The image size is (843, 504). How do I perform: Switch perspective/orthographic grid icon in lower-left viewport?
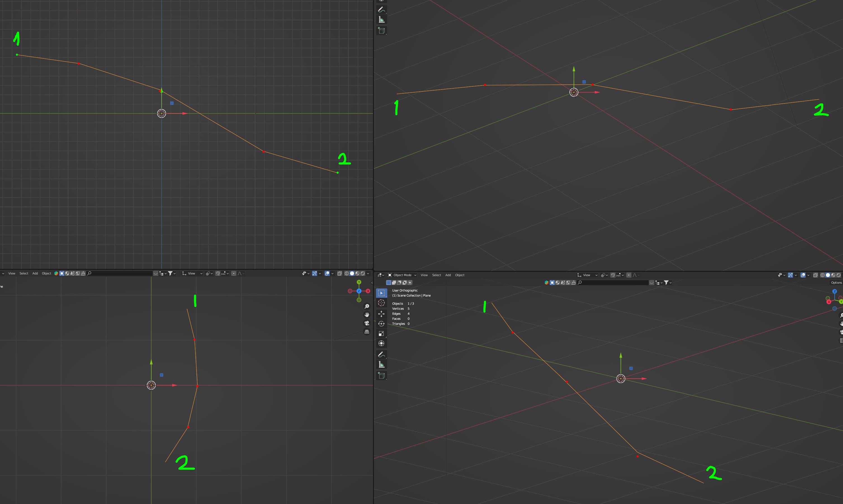367,332
